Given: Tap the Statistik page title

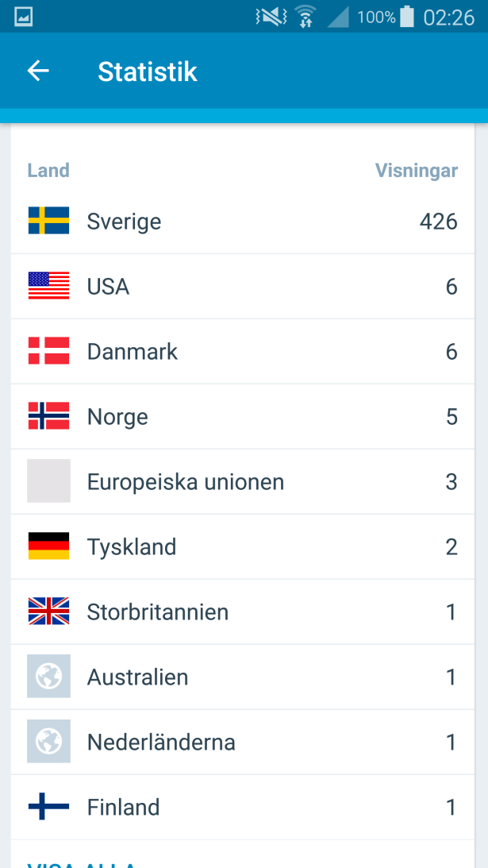Looking at the screenshot, I should [148, 72].
